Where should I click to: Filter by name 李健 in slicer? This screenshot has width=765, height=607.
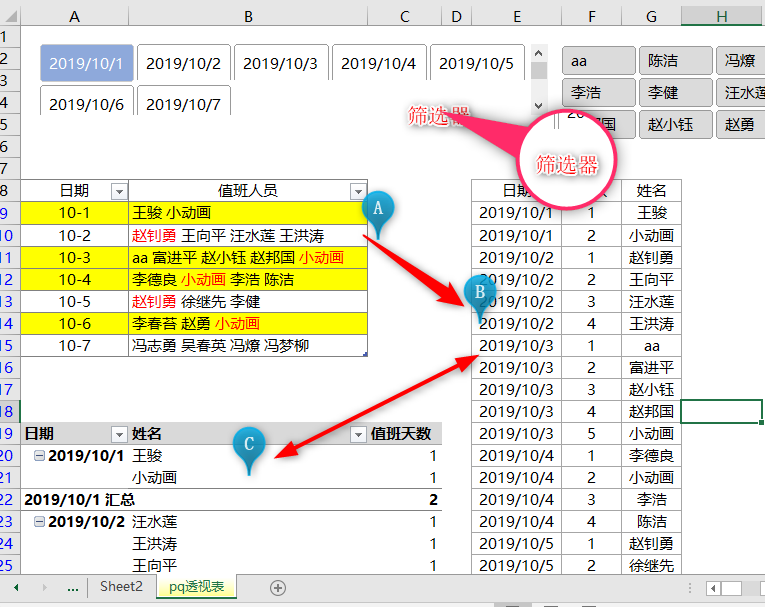[x=676, y=92]
